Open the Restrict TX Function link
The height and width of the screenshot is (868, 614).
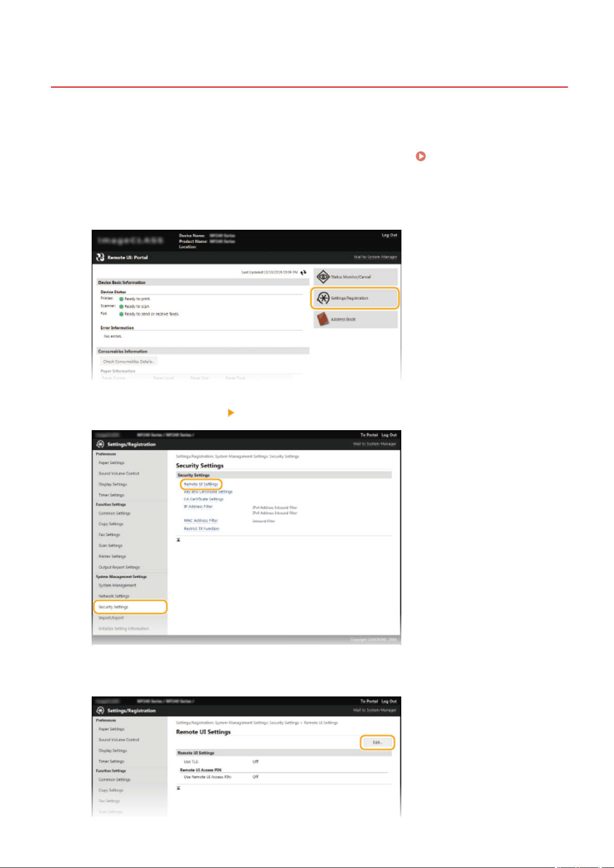pos(201,529)
